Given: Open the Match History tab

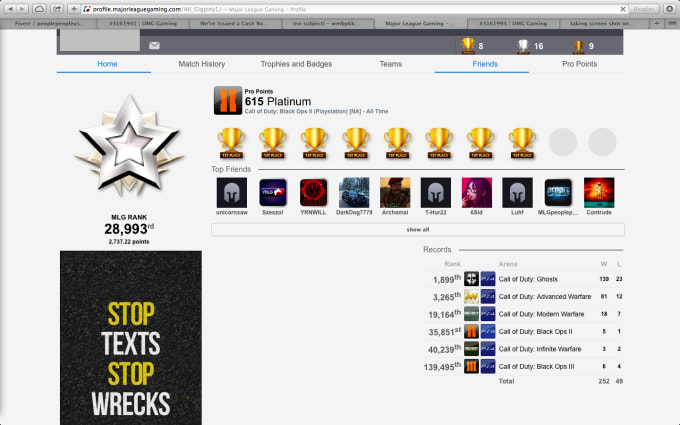Looking at the screenshot, I should click(x=202, y=64).
